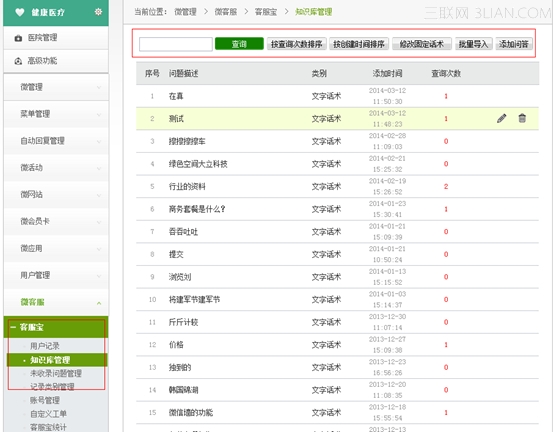The height and width of the screenshot is (432, 553).
Task: Select the row titled 斤斤计较
Action: [338, 322]
